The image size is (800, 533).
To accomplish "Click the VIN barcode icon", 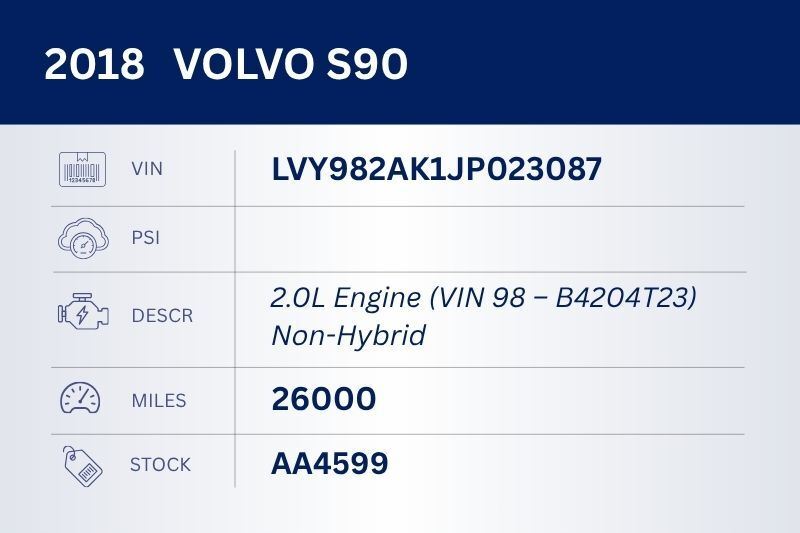I will pyautogui.click(x=82, y=169).
